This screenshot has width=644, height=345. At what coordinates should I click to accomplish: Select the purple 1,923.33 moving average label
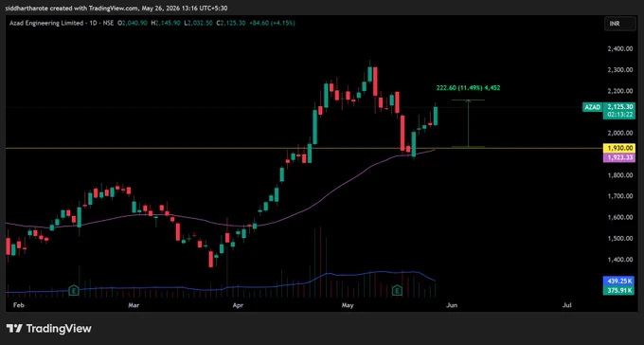[x=619, y=157]
